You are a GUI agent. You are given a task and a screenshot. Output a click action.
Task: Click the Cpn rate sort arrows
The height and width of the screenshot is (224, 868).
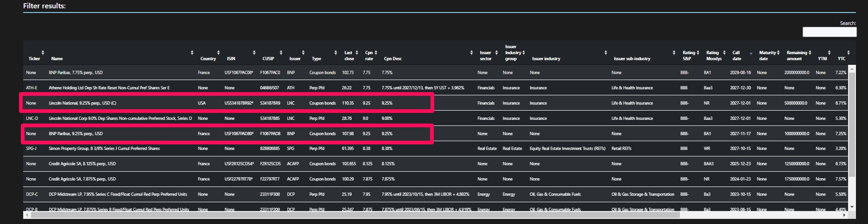point(376,52)
